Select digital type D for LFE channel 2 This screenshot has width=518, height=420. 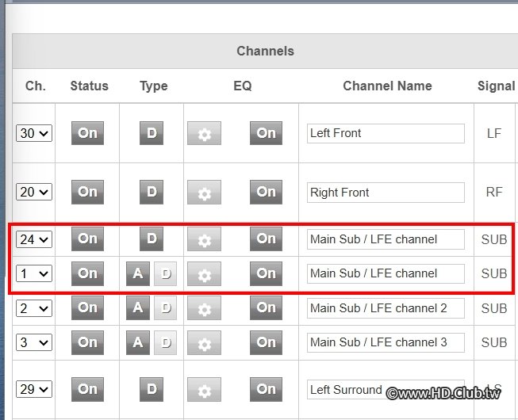[165, 308]
